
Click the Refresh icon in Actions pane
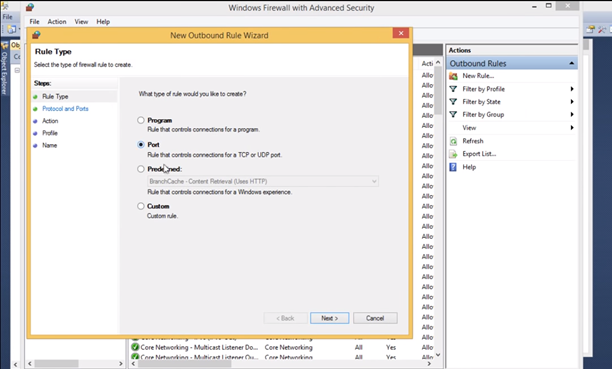pos(453,141)
